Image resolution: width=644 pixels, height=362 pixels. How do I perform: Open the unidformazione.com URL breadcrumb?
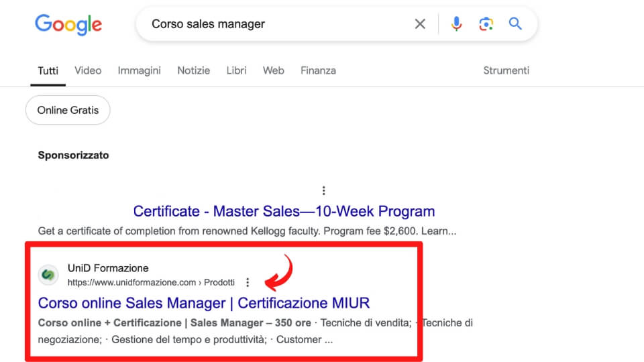[x=151, y=282]
